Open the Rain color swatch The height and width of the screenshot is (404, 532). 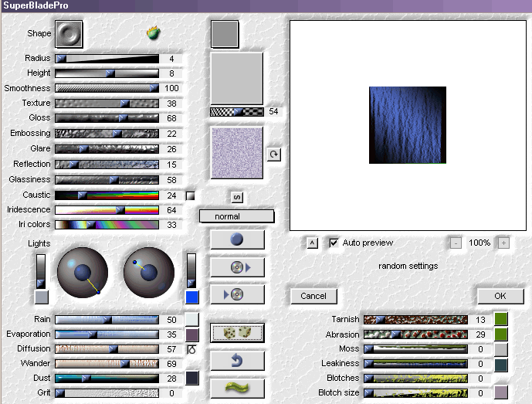[x=192, y=320]
